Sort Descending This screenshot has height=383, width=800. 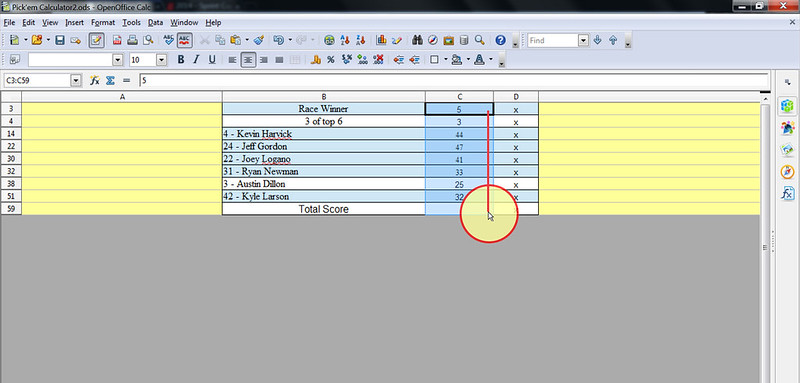[361, 40]
